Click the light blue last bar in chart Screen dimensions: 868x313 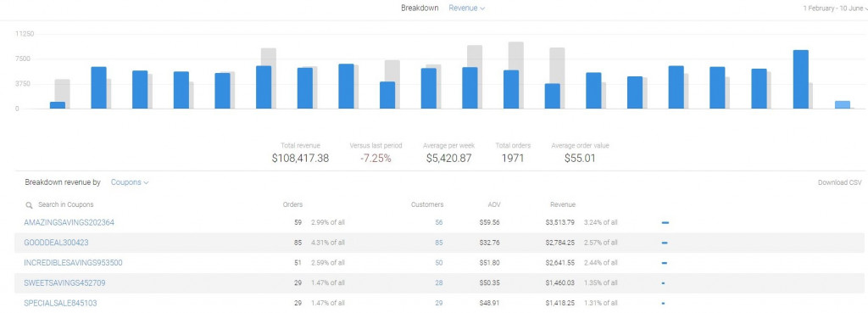842,104
